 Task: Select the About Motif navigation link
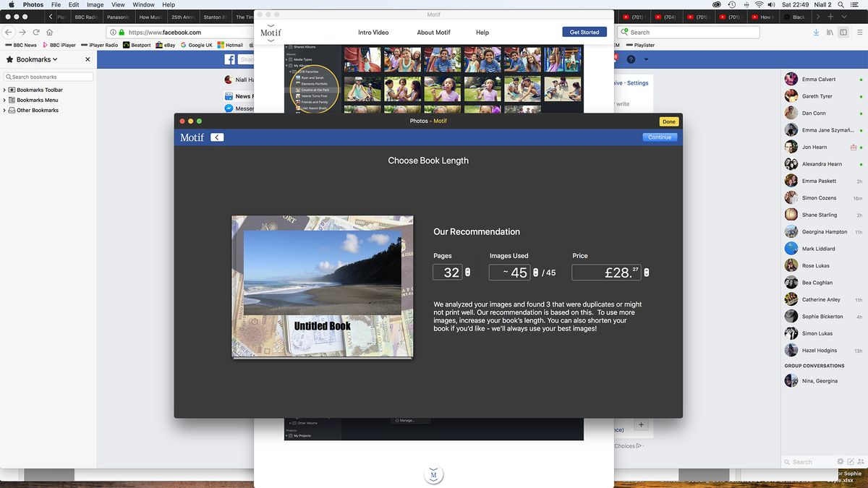(433, 32)
